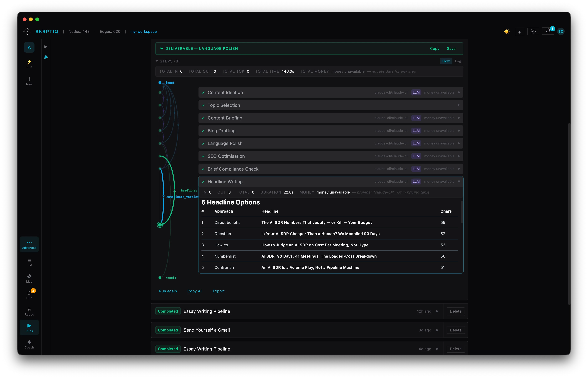Image resolution: width=588 pixels, height=378 pixels.
Task: Click the checkmark icon on Topic Selection
Action: (203, 105)
